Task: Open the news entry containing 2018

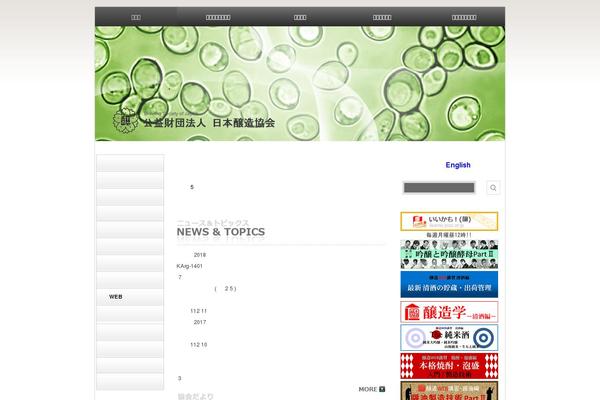Action: coord(200,255)
